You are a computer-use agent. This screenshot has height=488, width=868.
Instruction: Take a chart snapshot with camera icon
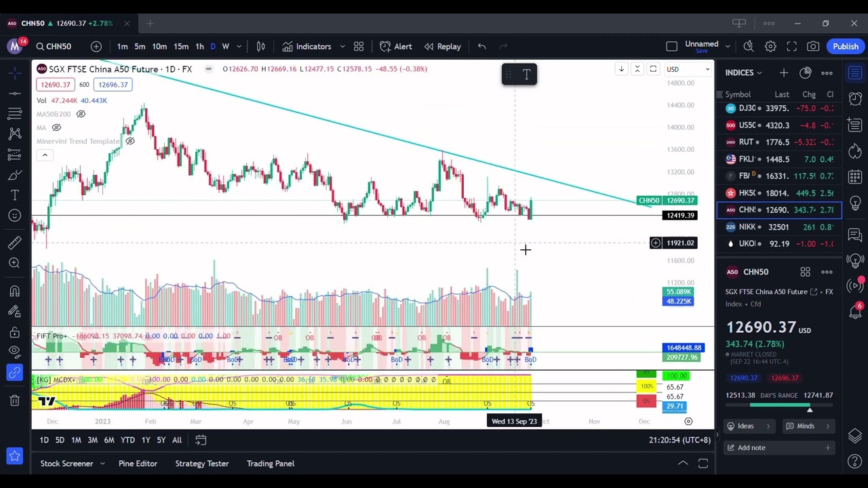pyautogui.click(x=813, y=46)
